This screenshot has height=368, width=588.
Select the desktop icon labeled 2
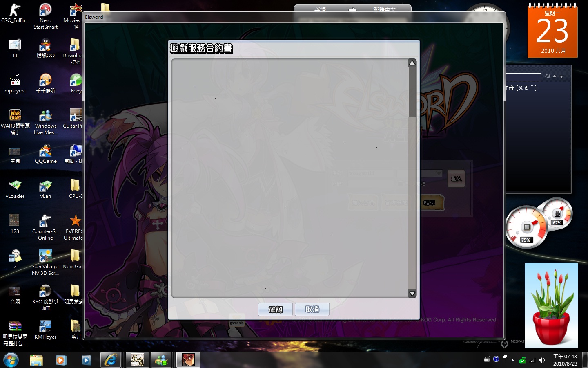pyautogui.click(x=15, y=259)
